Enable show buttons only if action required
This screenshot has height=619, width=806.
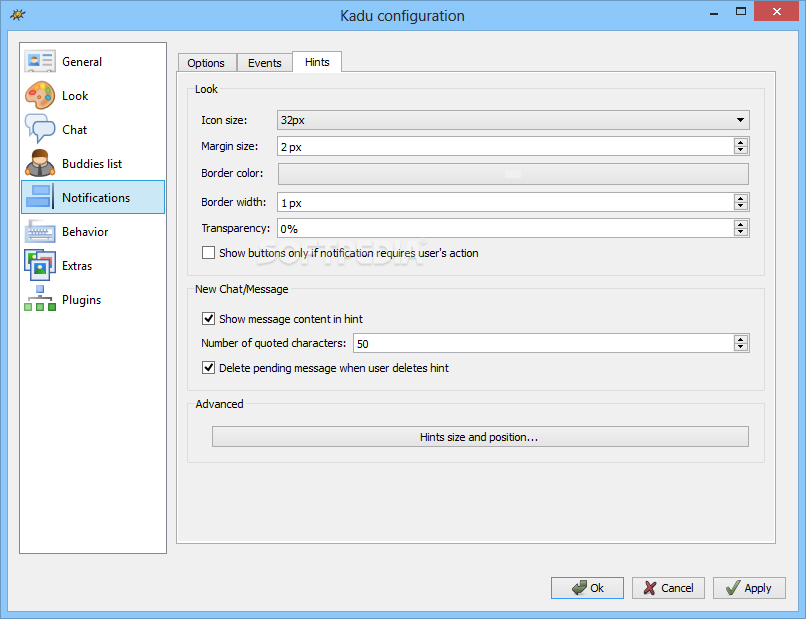[x=208, y=252]
